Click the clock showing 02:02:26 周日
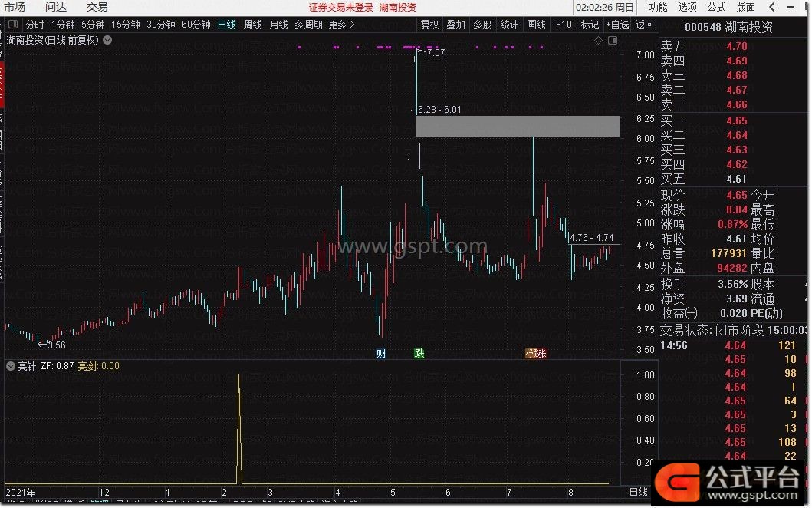This screenshot has height=508, width=812. tap(605, 7)
